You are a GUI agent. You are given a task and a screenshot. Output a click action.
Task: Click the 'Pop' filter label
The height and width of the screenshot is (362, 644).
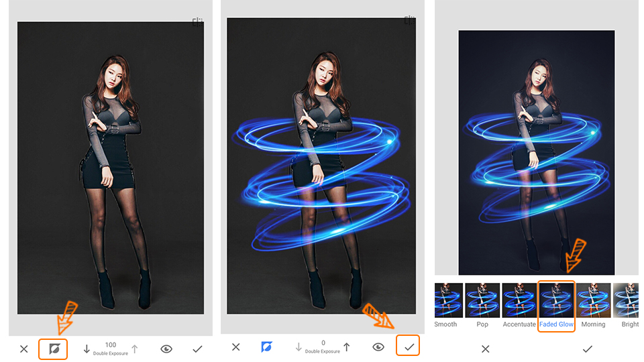pos(482,324)
